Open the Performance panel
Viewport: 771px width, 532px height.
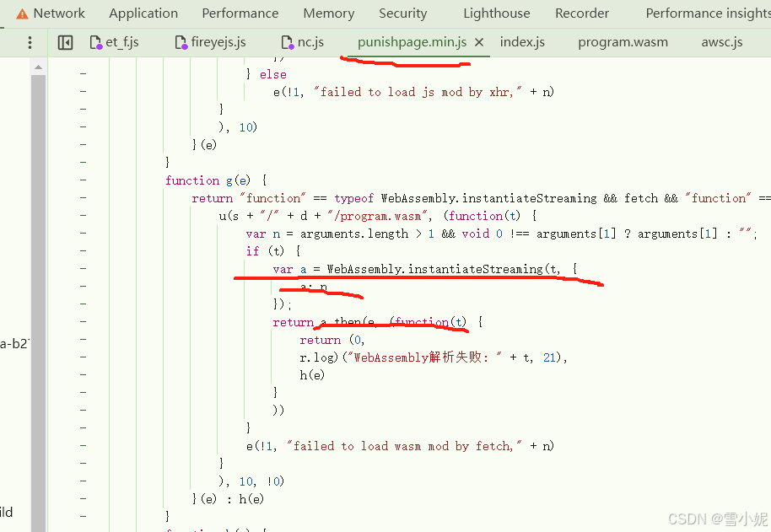[240, 13]
